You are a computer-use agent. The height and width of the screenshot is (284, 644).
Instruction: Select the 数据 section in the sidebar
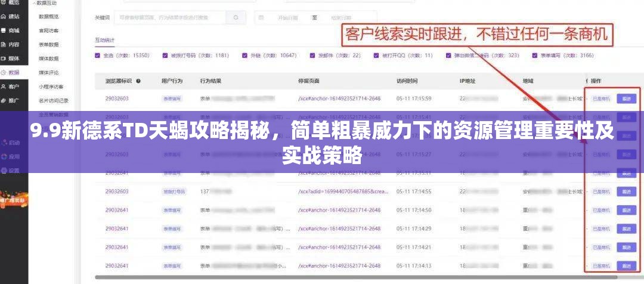[14, 72]
